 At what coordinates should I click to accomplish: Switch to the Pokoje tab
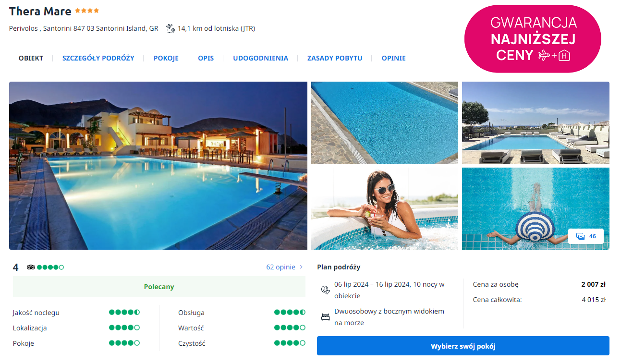pos(166,58)
